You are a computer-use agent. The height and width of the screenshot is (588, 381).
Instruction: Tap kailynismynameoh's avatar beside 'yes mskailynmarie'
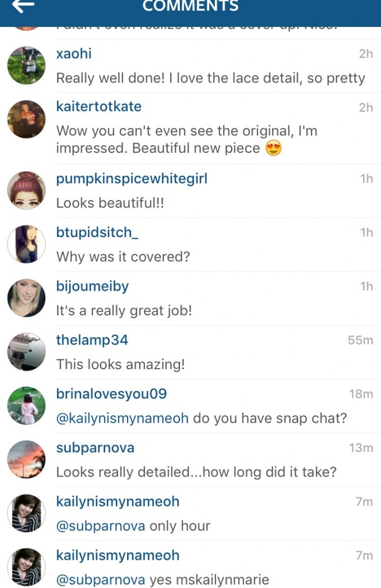click(26, 567)
